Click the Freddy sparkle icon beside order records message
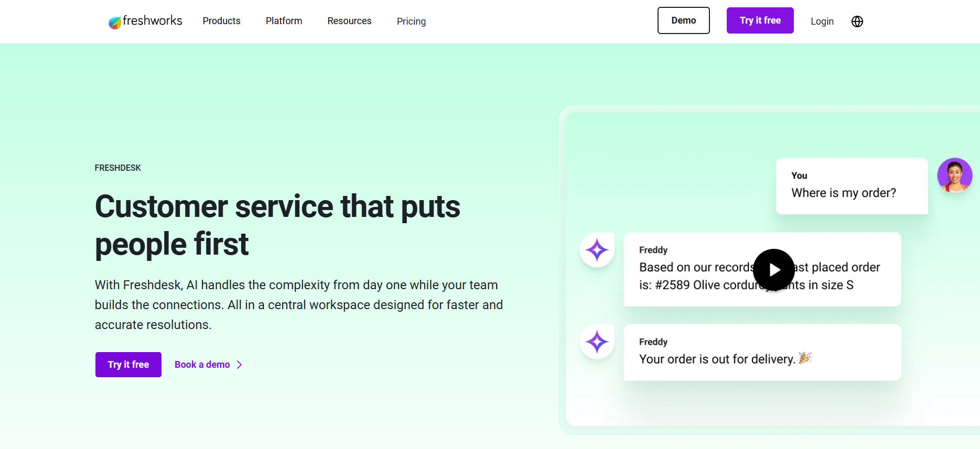This screenshot has height=449, width=980. [597, 250]
